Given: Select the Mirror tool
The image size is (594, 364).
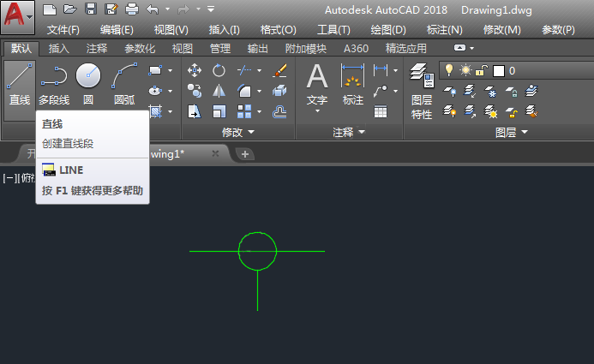Looking at the screenshot, I should 219,91.
